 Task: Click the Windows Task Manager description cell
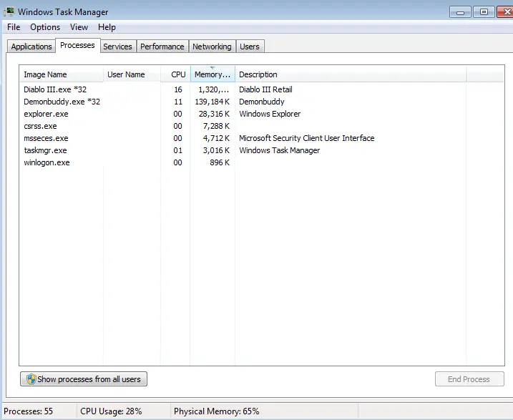(x=280, y=150)
